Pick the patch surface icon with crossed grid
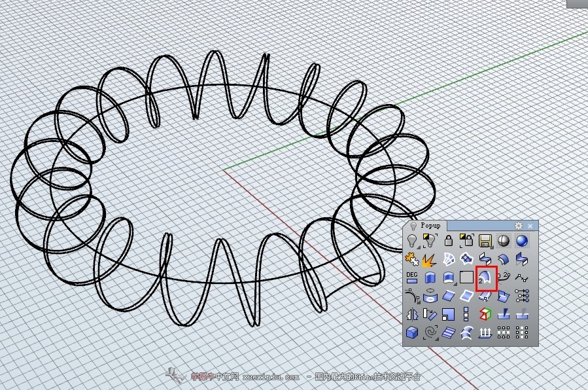Screen dimensions: 588x390 click(x=466, y=259)
